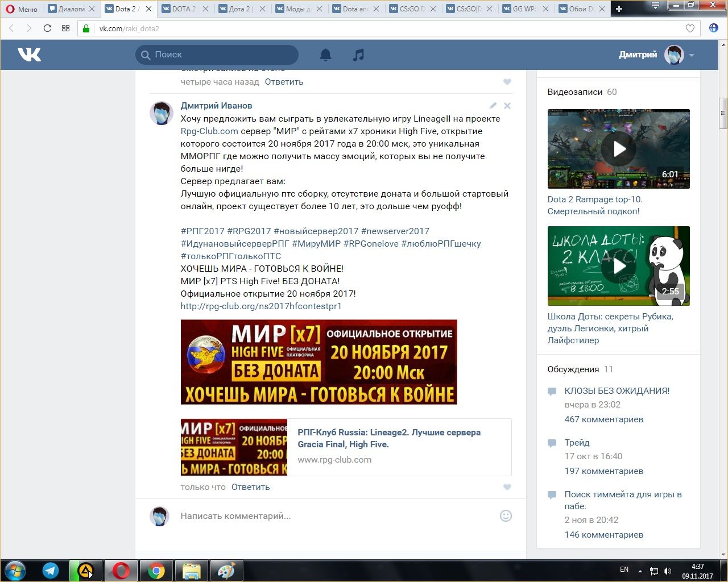
Task: Like the comment posted только что
Action: 507,487
